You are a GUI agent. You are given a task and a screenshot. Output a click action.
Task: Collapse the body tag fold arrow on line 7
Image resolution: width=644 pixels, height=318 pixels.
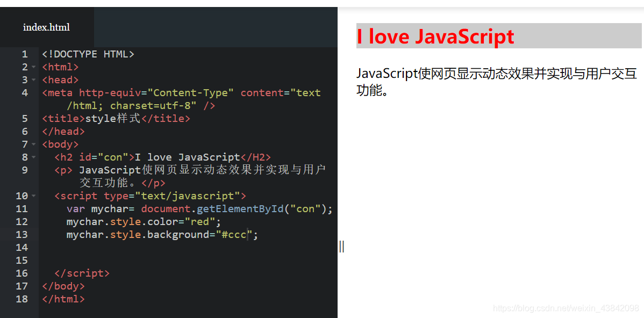[34, 144]
